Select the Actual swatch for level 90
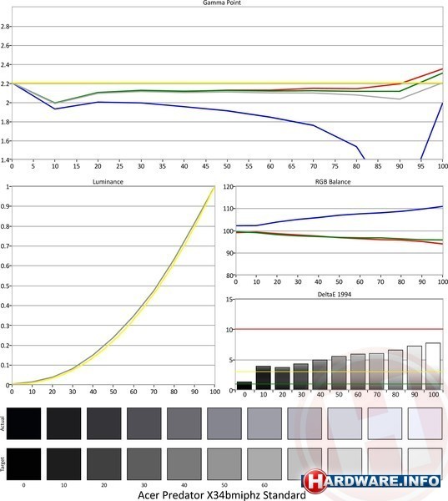 click(x=385, y=423)
